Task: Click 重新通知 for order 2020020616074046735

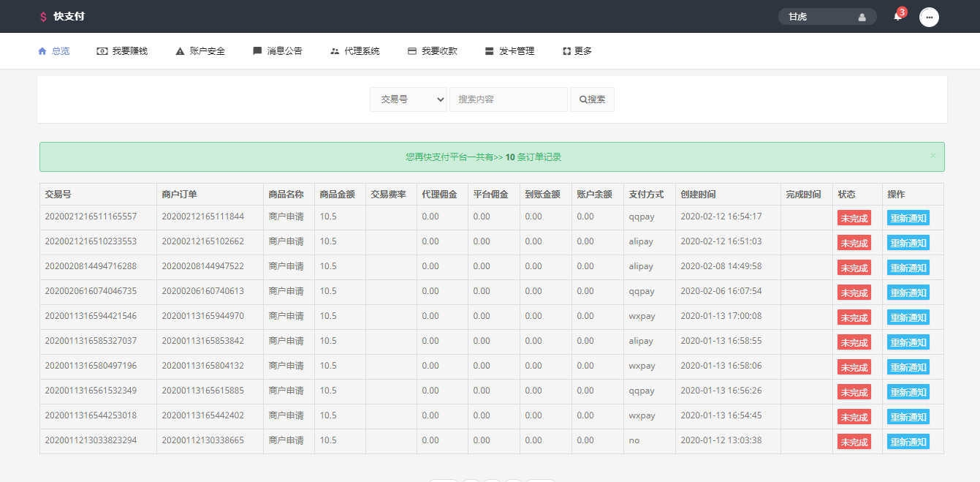Action: [908, 293]
